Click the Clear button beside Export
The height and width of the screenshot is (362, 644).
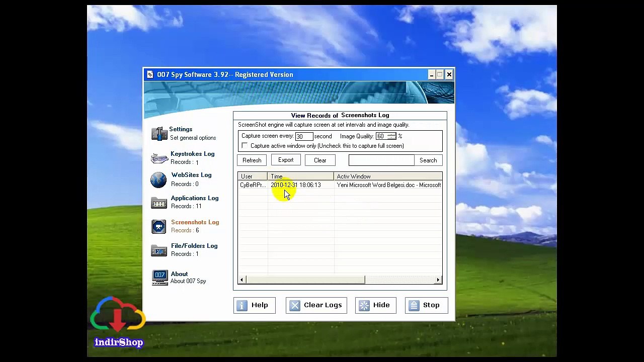click(x=320, y=160)
